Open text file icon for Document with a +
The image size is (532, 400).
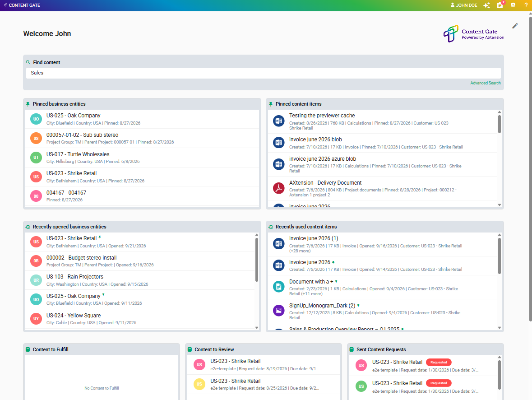[279, 287]
